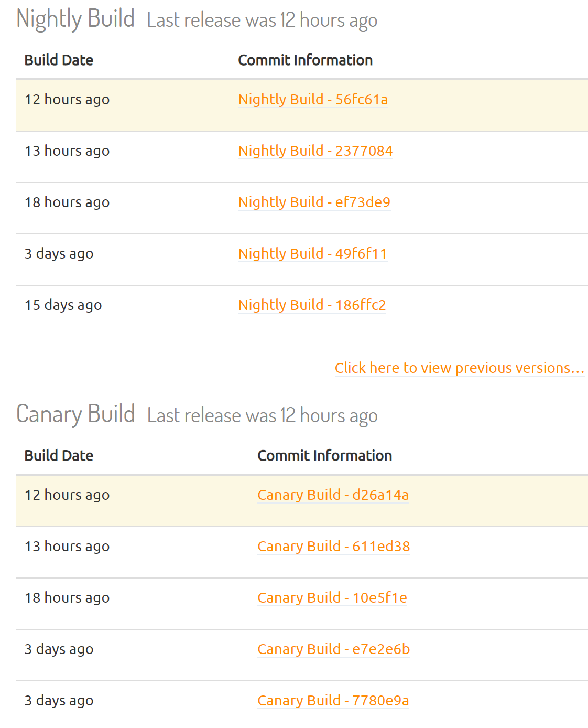Screen dimensions: 588x728
Task: Click Commit Information header in Nightly table
Action: [305, 60]
